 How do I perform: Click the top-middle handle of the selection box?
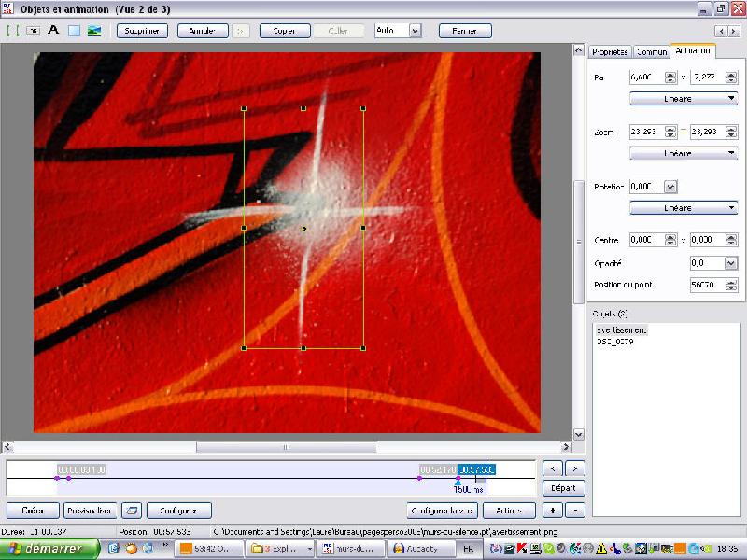[x=303, y=108]
